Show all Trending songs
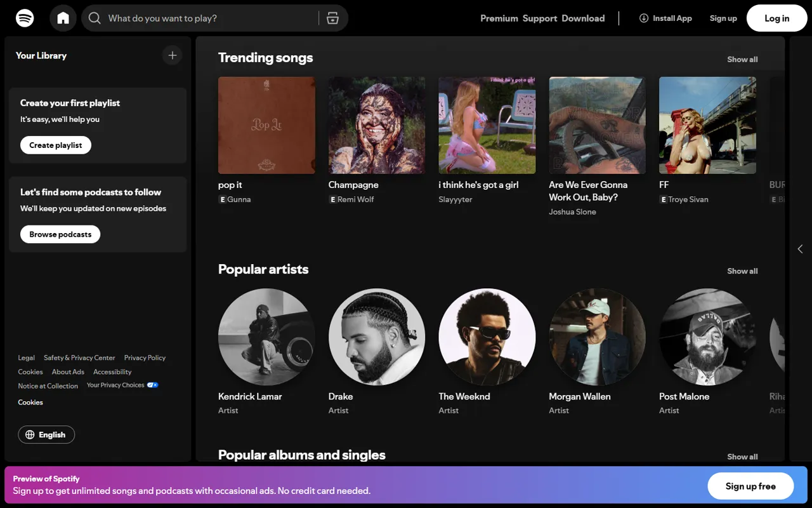 click(x=742, y=59)
